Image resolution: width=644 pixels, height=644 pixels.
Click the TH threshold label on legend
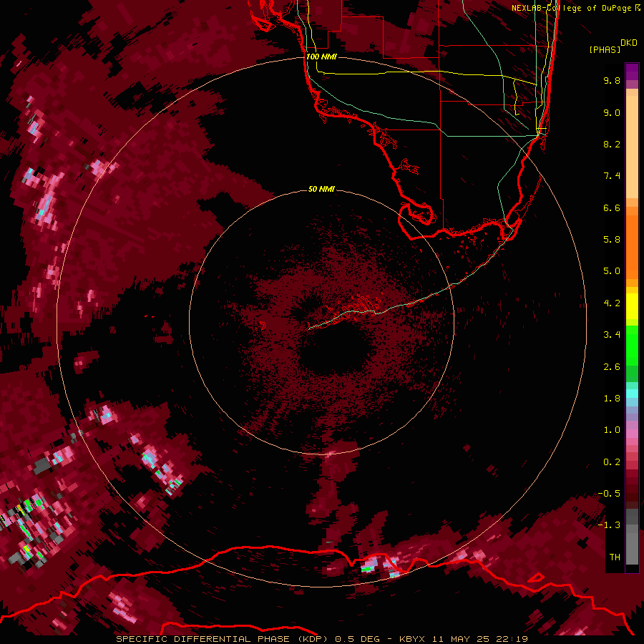tap(615, 557)
